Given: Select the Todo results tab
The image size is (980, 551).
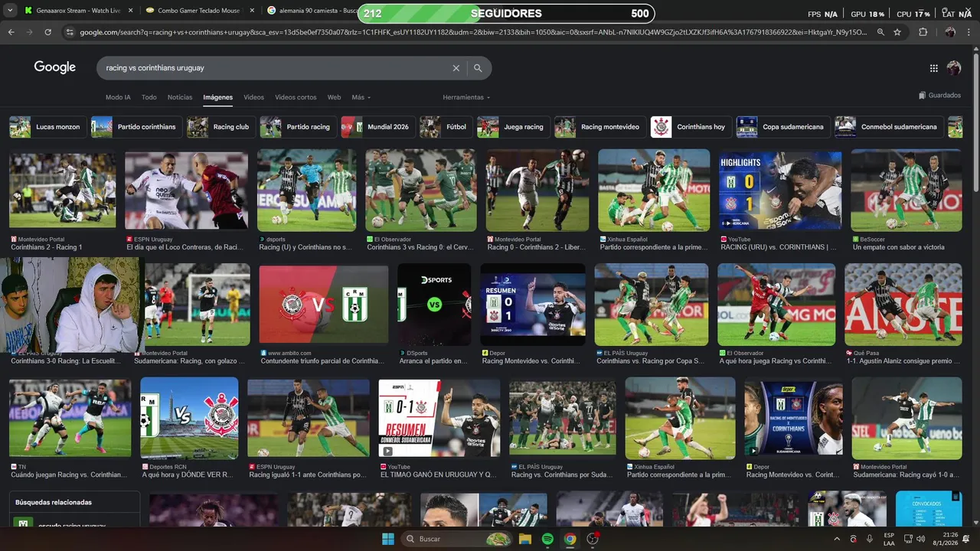Looking at the screenshot, I should [149, 97].
